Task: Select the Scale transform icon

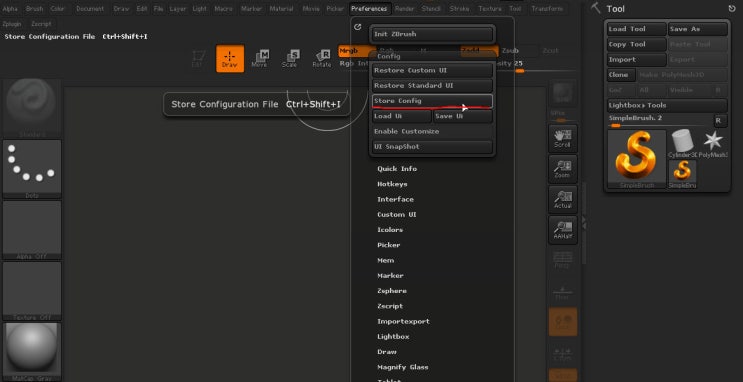Action: [290, 59]
